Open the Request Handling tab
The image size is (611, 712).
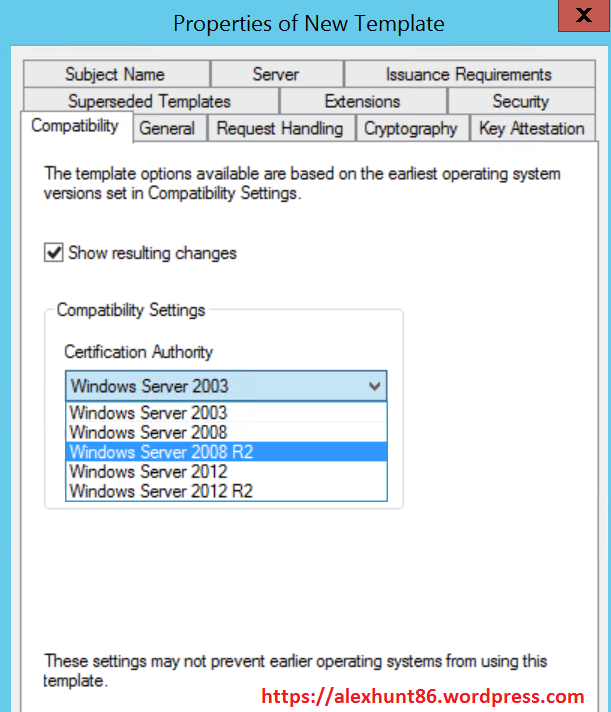click(x=279, y=128)
